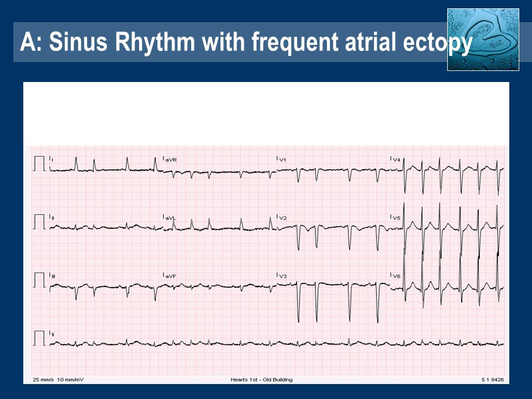Viewport: 532px width, 399px height.
Task: Click the '25 mm/s 10 mm/mV' calibration text
Action: point(58,380)
